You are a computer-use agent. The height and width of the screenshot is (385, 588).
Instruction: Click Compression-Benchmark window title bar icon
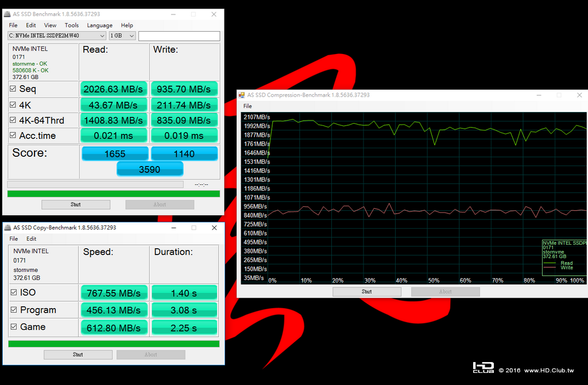click(x=242, y=95)
